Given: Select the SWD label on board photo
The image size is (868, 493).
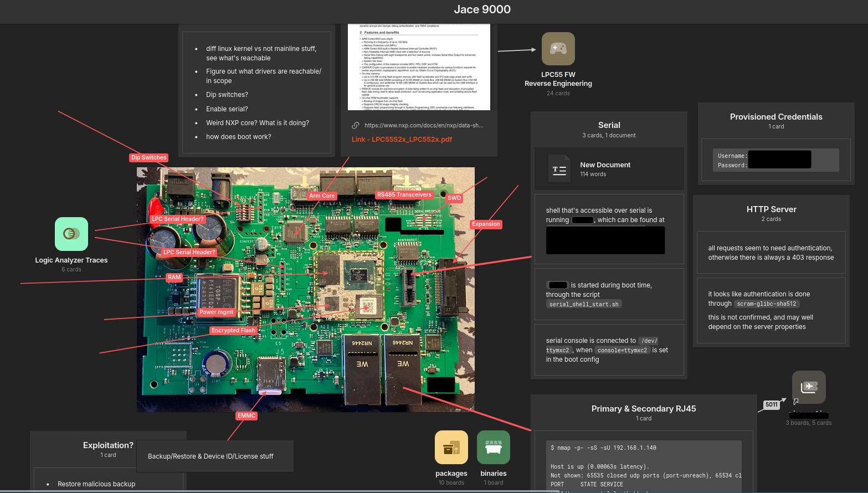Looking at the screenshot, I should (454, 198).
